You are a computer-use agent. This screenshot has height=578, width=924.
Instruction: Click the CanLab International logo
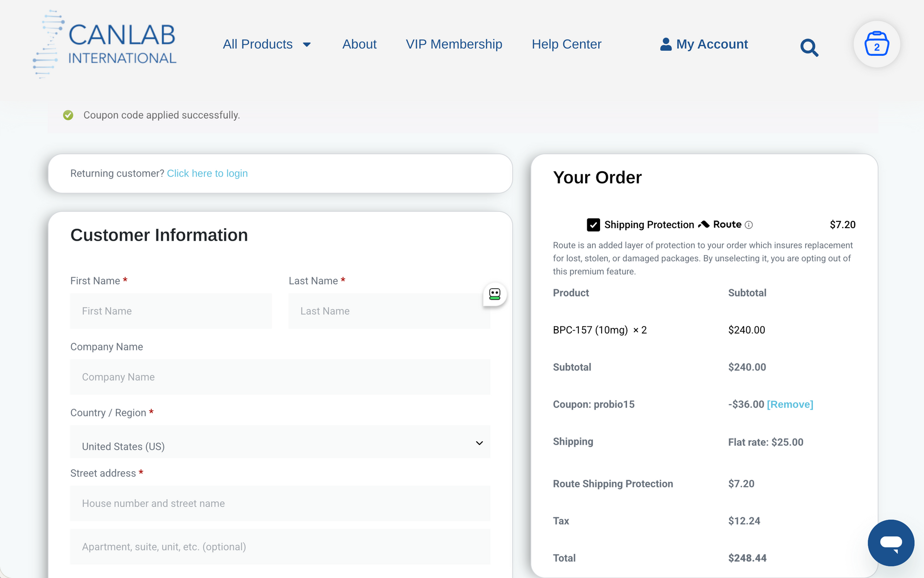coord(104,44)
